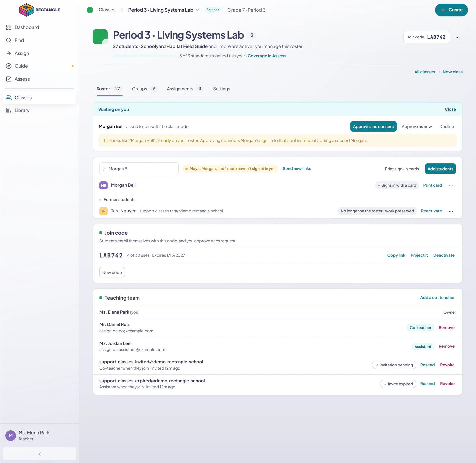
Task: Open Guide in the sidebar
Action: [x=39, y=66]
